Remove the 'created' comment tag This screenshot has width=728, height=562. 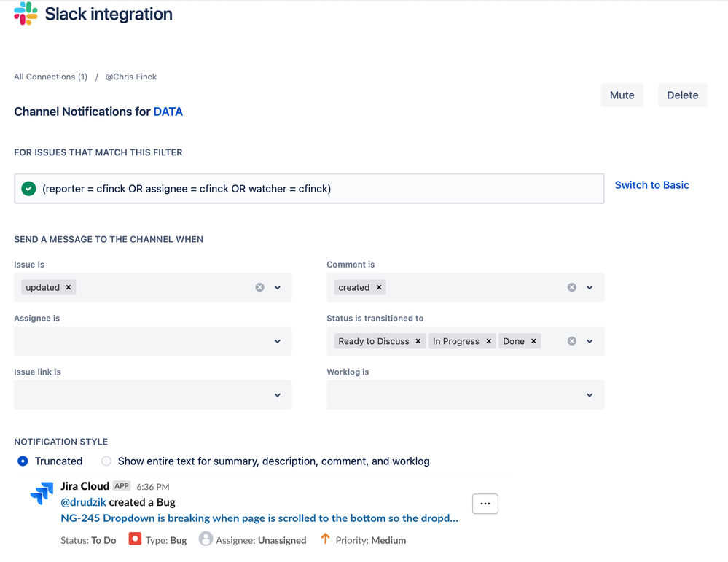(x=379, y=287)
